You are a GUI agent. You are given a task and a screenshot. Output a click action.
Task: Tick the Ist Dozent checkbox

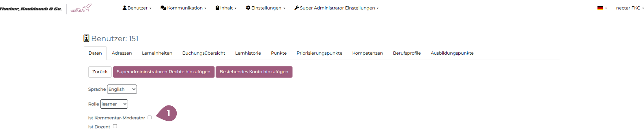coord(115,126)
